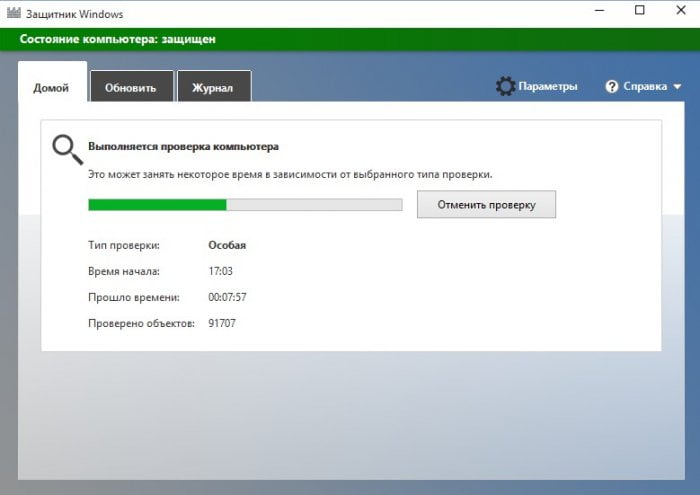Click the heading Выполняется проверка компьютера
The image size is (700, 495).
tap(183, 146)
